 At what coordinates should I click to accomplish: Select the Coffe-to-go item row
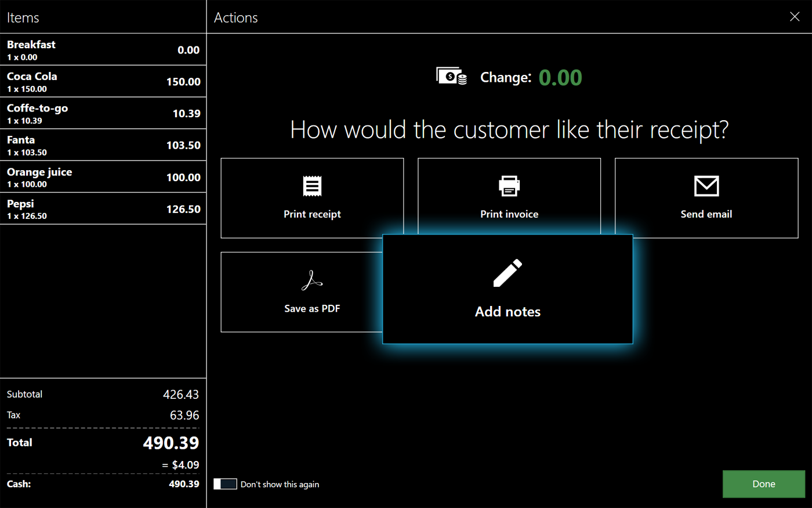pyautogui.click(x=103, y=114)
